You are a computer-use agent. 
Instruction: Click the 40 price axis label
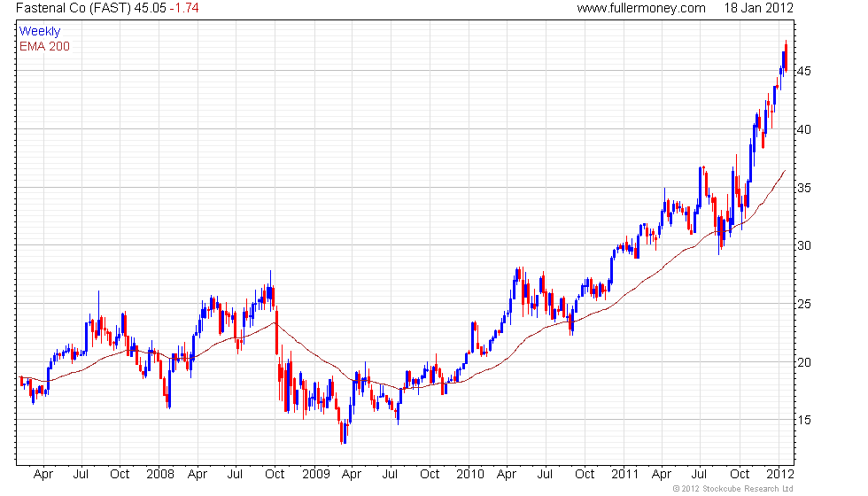pyautogui.click(x=804, y=129)
